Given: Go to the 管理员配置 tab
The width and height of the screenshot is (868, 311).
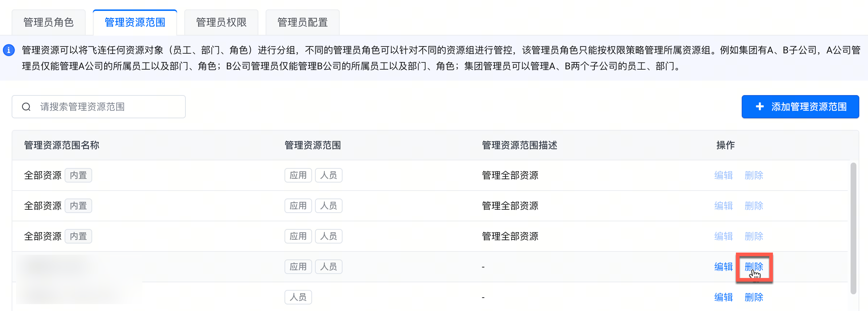Looking at the screenshot, I should tap(303, 22).
